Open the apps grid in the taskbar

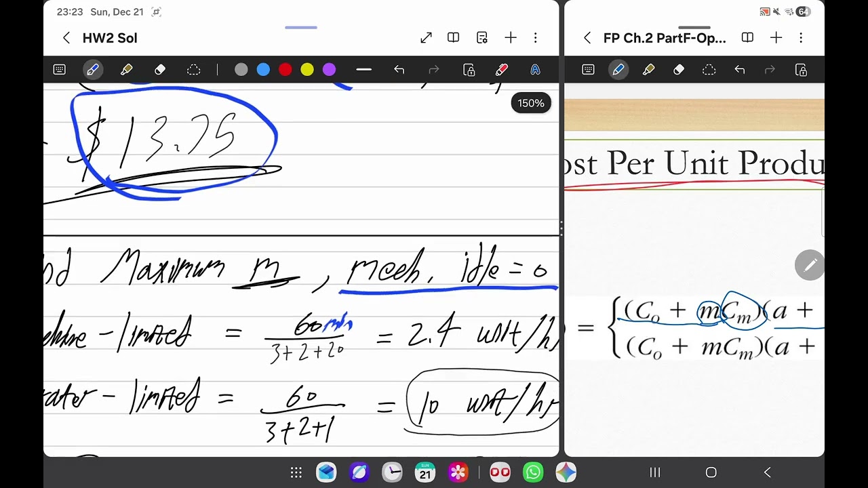pos(296,472)
